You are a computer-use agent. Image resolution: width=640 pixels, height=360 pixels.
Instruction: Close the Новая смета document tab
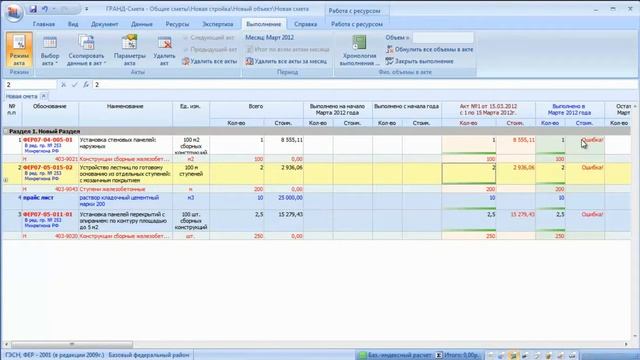click(44, 96)
